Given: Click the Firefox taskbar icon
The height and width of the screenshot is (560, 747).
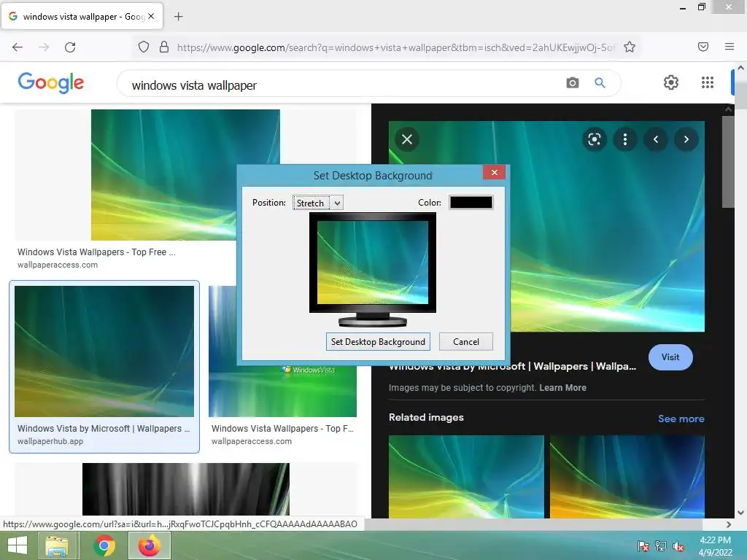Looking at the screenshot, I should 150,545.
